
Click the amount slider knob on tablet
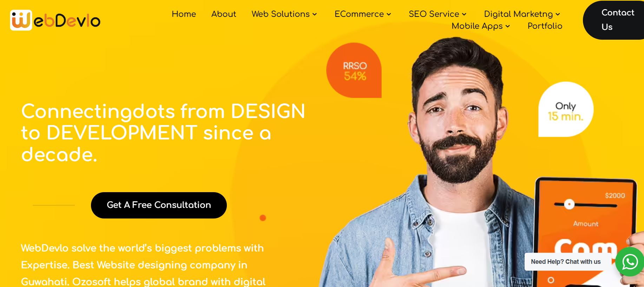point(569,204)
